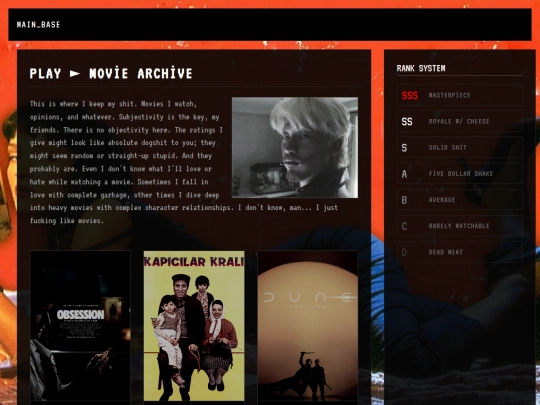Click the PLAY ► MOVIE ARCHIVE heading
540x405 pixels.
(111, 73)
